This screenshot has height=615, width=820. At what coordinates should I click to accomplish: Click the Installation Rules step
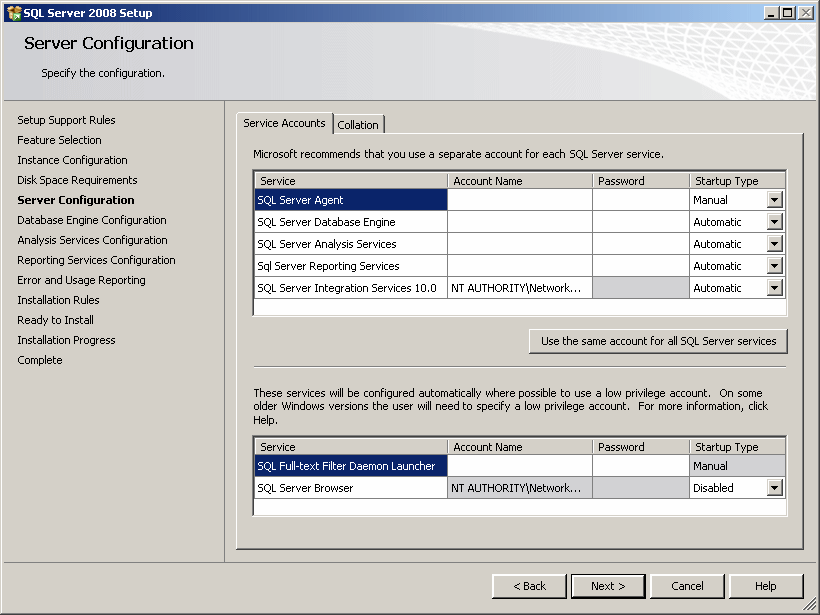58,300
